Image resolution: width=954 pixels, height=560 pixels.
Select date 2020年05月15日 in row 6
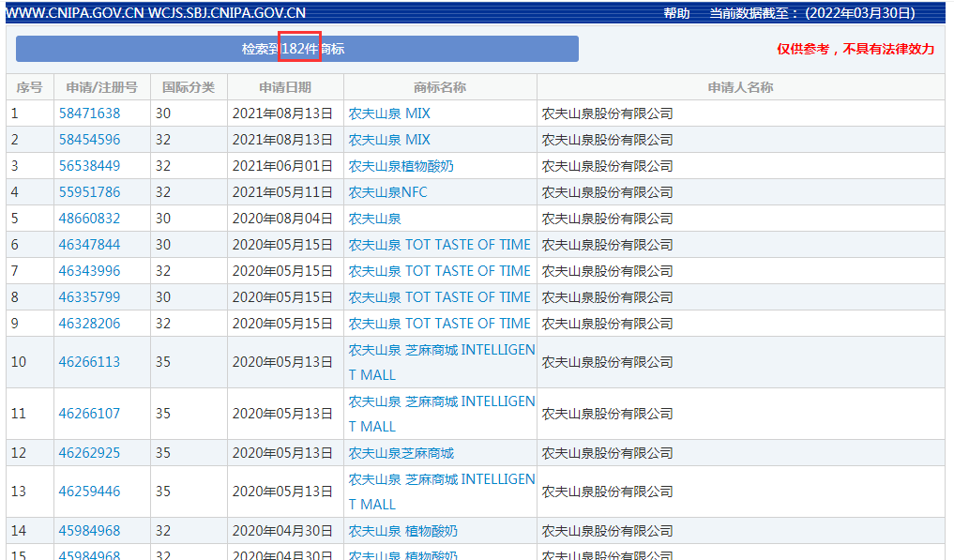282,244
